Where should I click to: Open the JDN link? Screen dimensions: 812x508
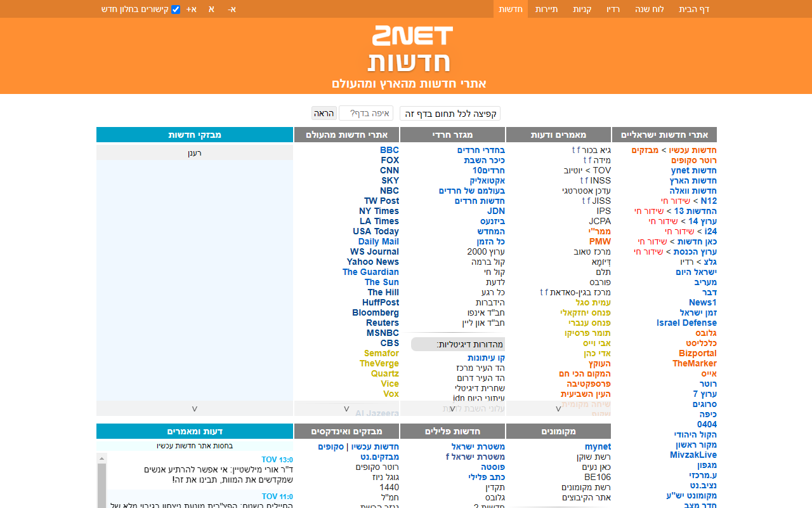tap(496, 211)
